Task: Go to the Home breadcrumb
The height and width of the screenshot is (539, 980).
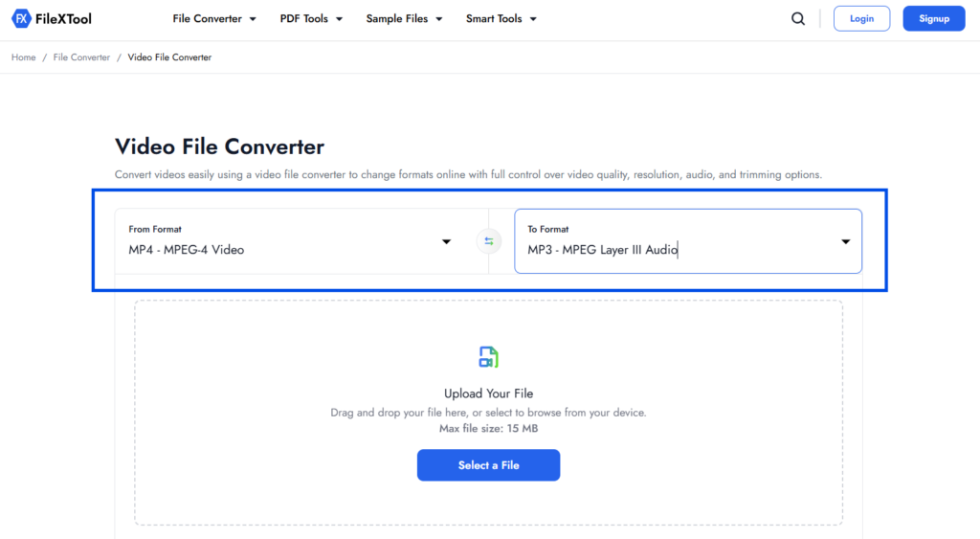Action: pos(24,57)
